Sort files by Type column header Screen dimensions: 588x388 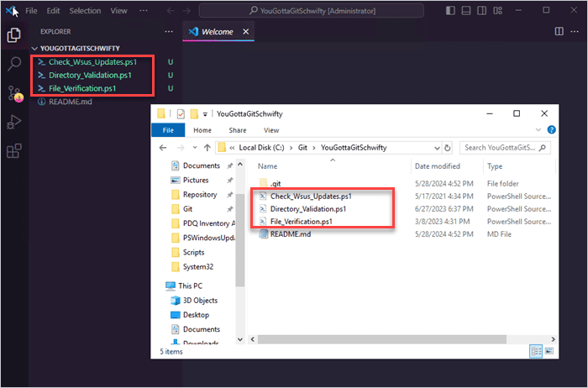495,166
